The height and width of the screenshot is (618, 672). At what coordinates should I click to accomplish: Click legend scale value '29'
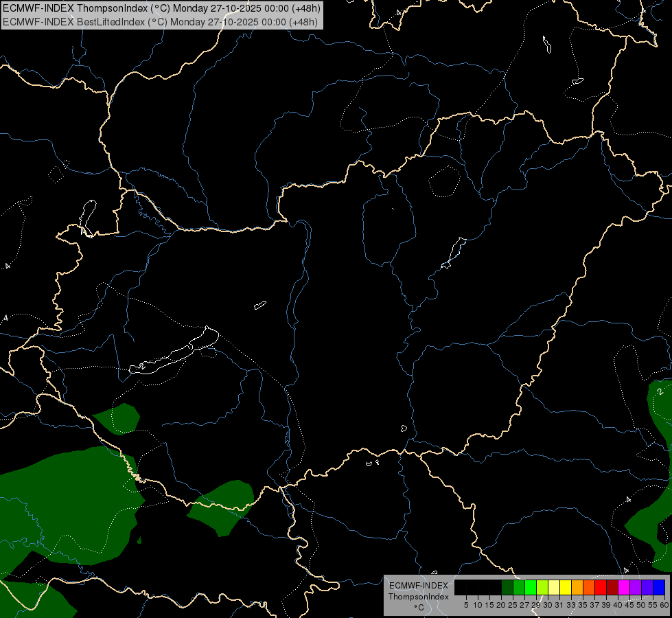[536, 605]
